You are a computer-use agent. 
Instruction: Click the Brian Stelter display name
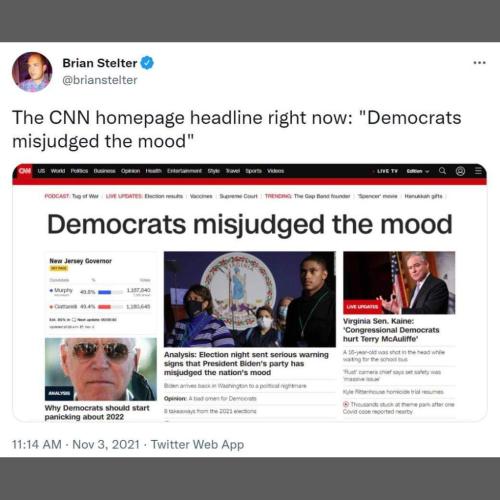pyautogui.click(x=100, y=63)
